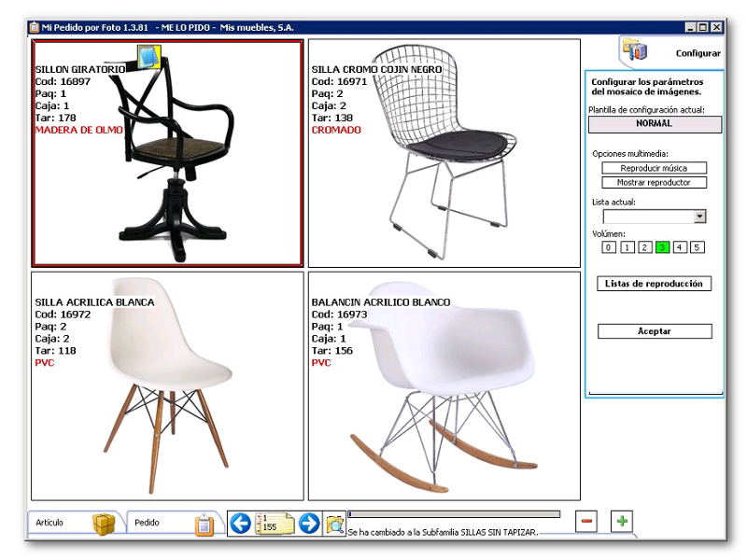Click the page counter note icon showing 1/155

pos(275,524)
